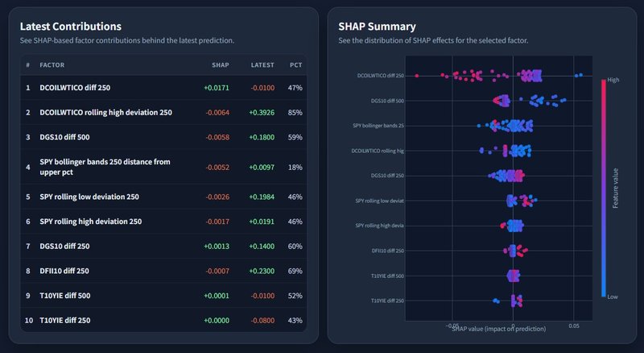644x353 pixels.
Task: Click the SHAP Summary heading
Action: click(x=377, y=27)
